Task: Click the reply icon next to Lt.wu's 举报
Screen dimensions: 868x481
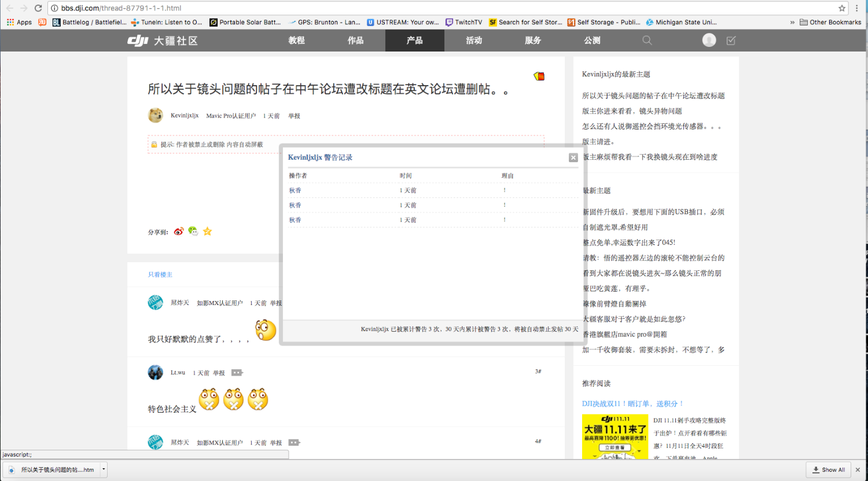Action: 237,373
